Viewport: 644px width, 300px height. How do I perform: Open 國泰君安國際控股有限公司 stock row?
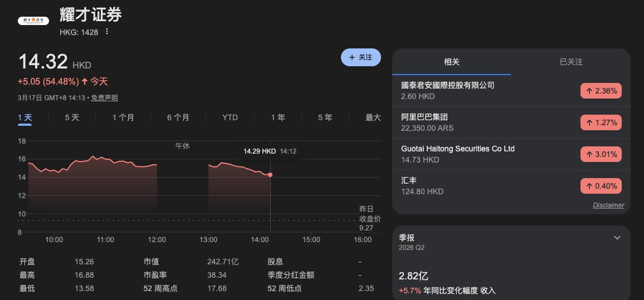pyautogui.click(x=511, y=91)
